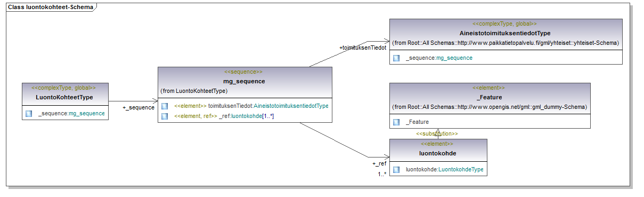Click the +_sequence association role label
Viewport: 644px width, 197px height.
point(138,107)
